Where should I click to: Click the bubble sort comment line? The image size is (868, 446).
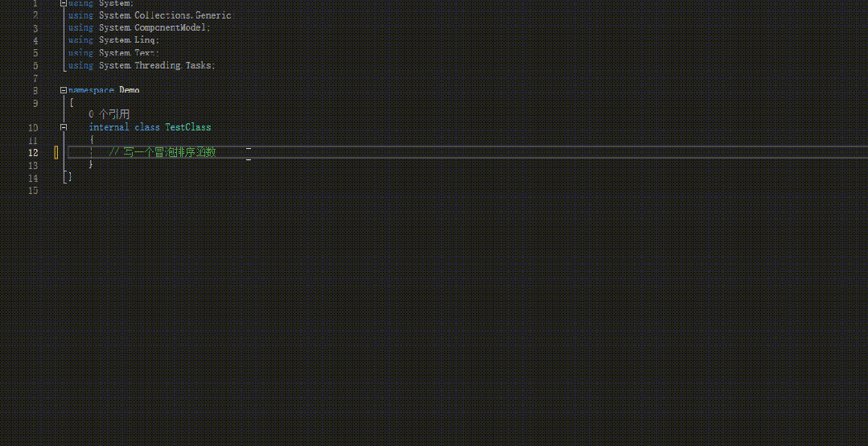[x=162, y=152]
